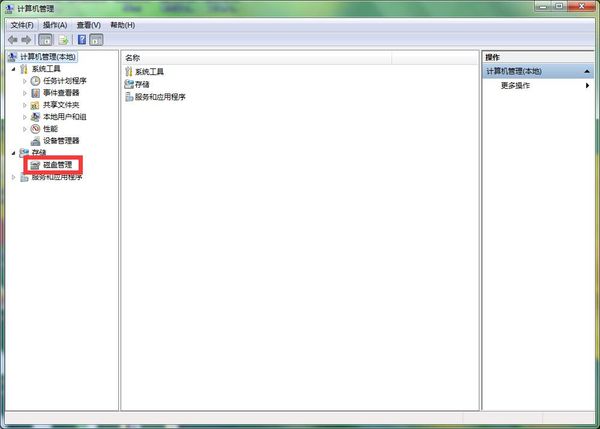
Task: Click 更多操作 in the Actions pane
Action: (515, 86)
